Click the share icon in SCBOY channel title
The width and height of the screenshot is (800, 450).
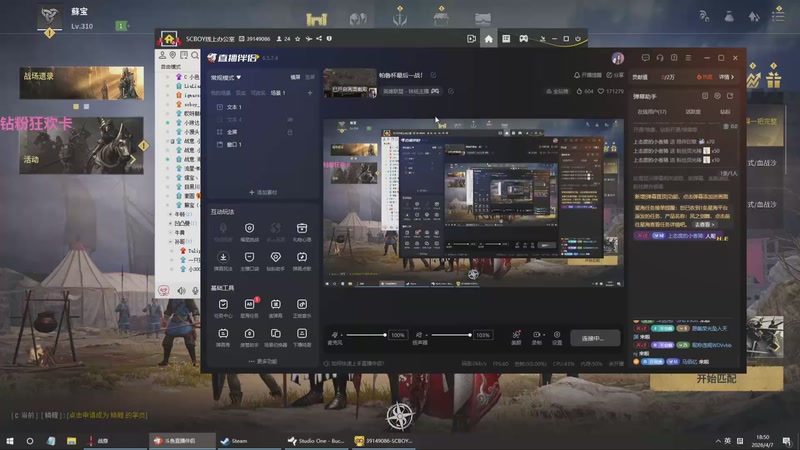tap(319, 39)
